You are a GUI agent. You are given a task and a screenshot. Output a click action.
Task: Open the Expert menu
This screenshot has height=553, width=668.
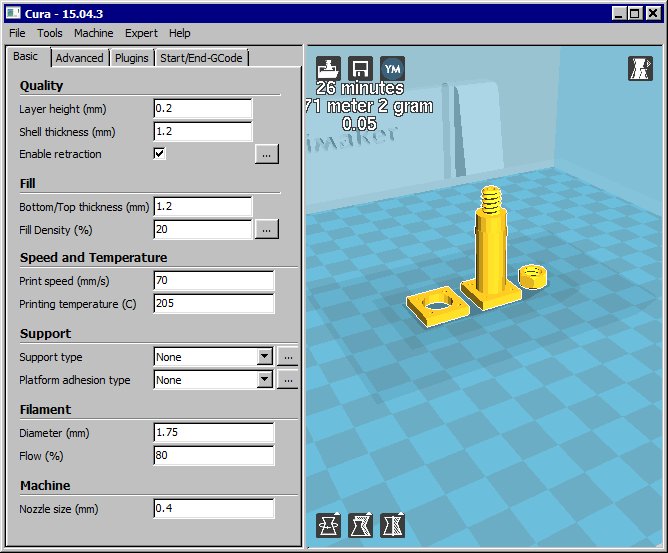click(141, 33)
